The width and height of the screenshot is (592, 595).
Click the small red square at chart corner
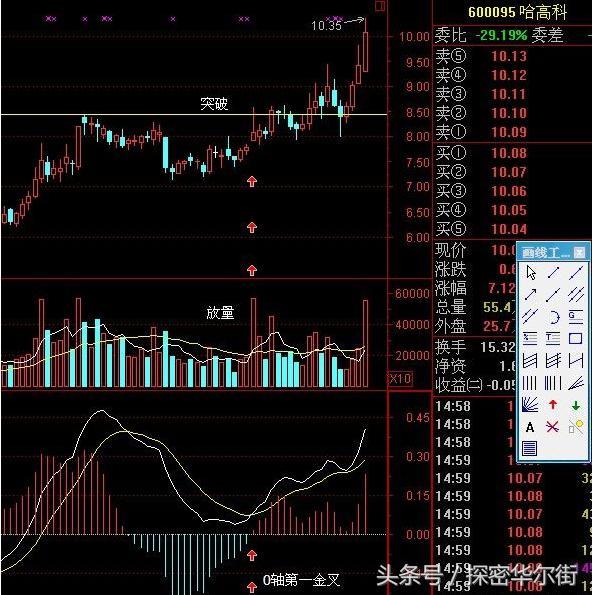point(380,6)
